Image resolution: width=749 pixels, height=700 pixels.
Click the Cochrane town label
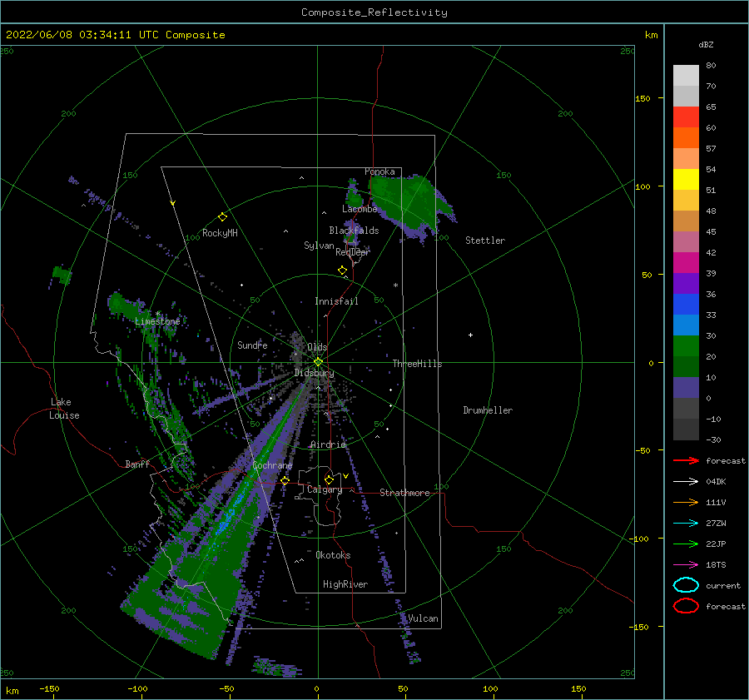(x=272, y=465)
